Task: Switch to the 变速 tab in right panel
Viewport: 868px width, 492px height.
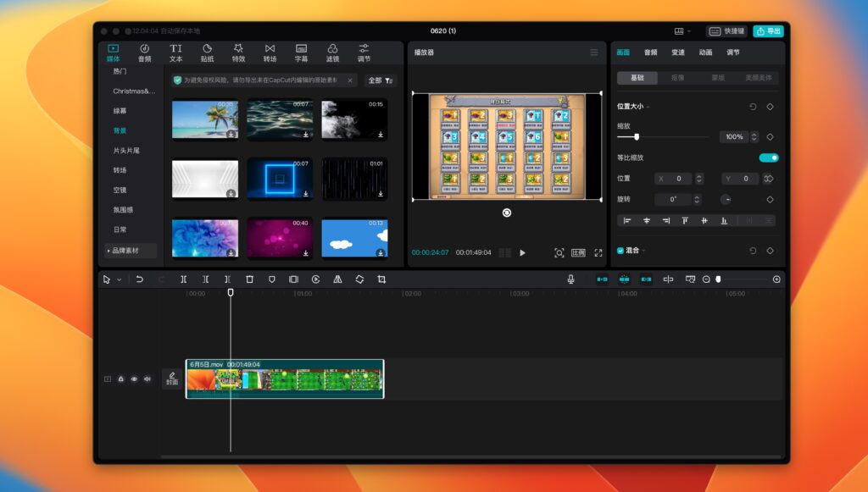Action: pos(677,52)
